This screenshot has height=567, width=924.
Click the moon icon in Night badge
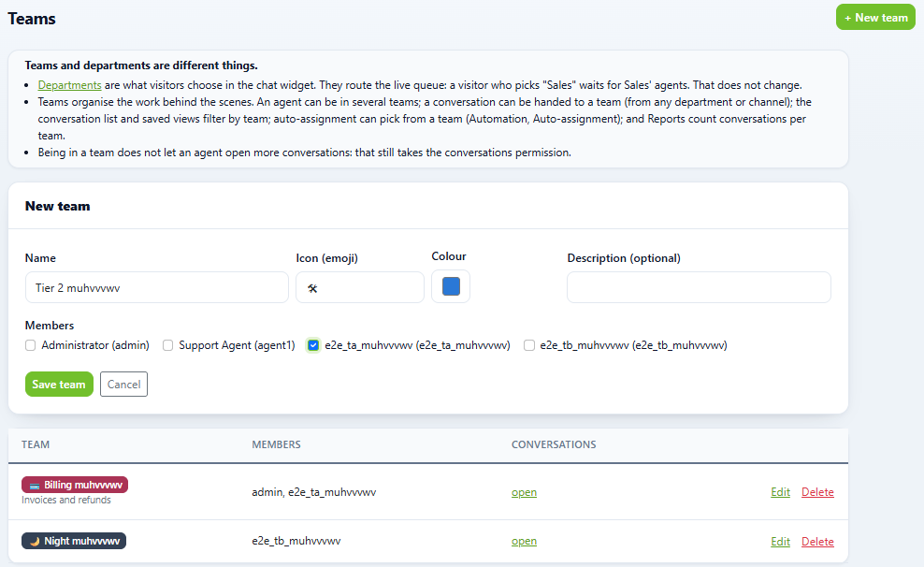tap(35, 542)
